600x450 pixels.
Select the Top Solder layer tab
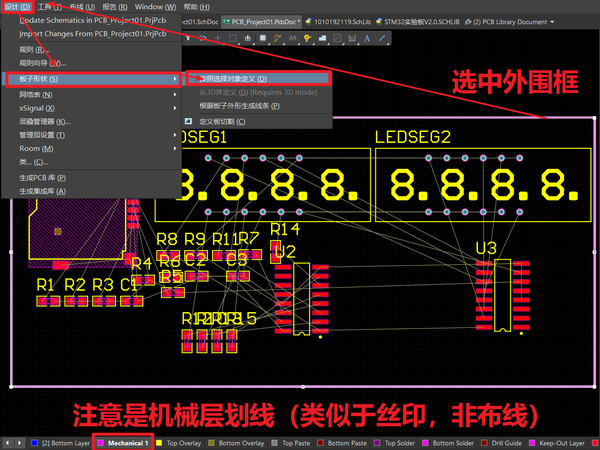pyautogui.click(x=395, y=443)
